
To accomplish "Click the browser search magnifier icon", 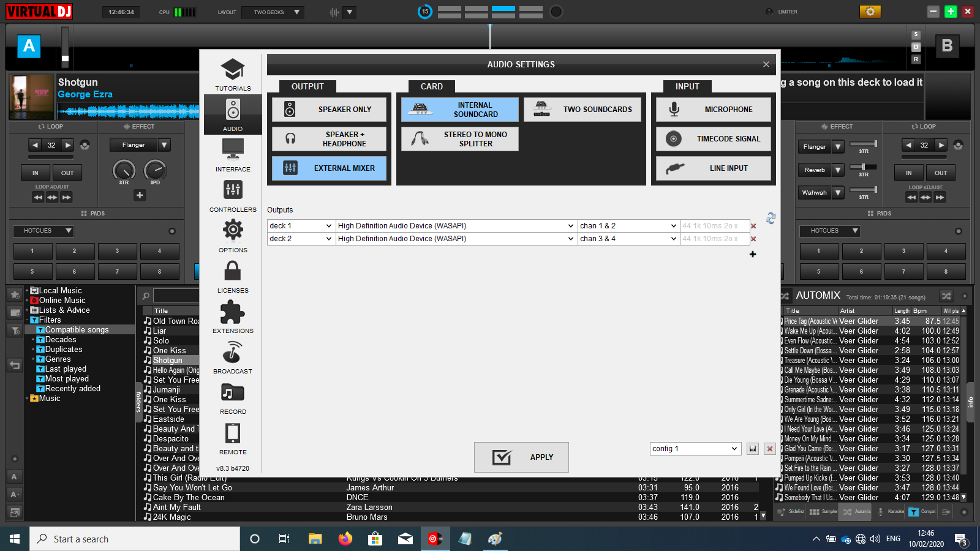I will pos(146,296).
